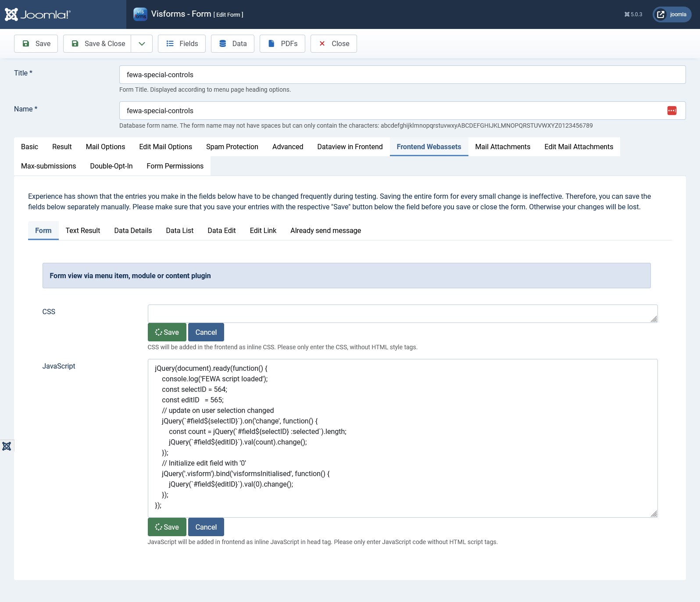Screen dimensions: 700x602
Task: Open the PDFs toolbar button
Action: tap(282, 43)
